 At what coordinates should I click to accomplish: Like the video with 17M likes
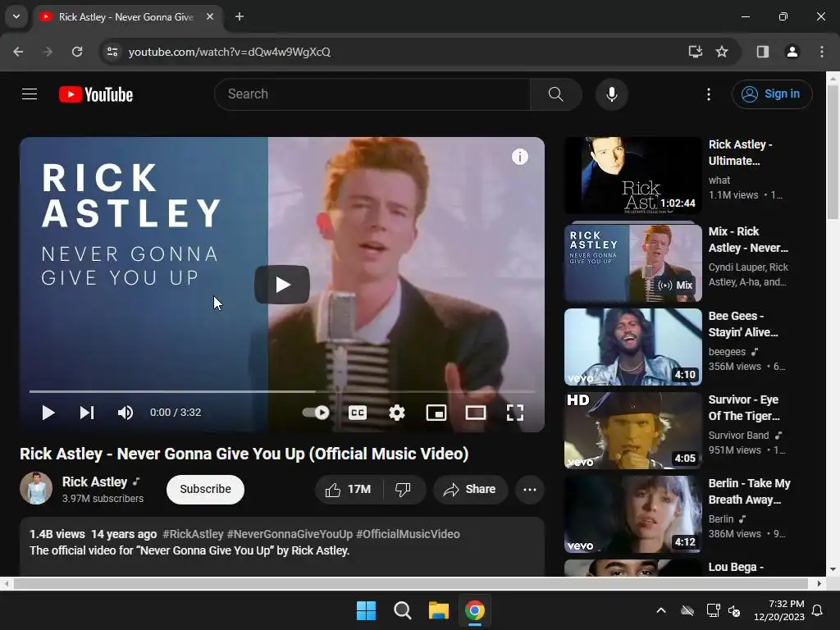(x=349, y=489)
